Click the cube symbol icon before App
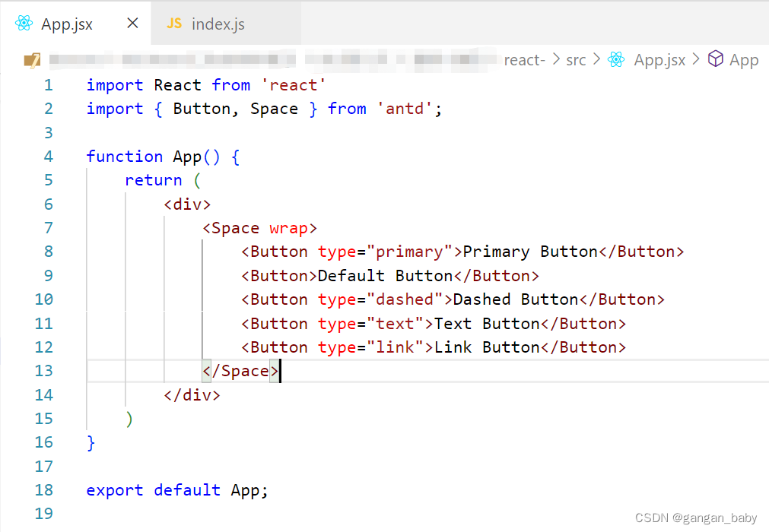The image size is (769, 532). pos(716,59)
